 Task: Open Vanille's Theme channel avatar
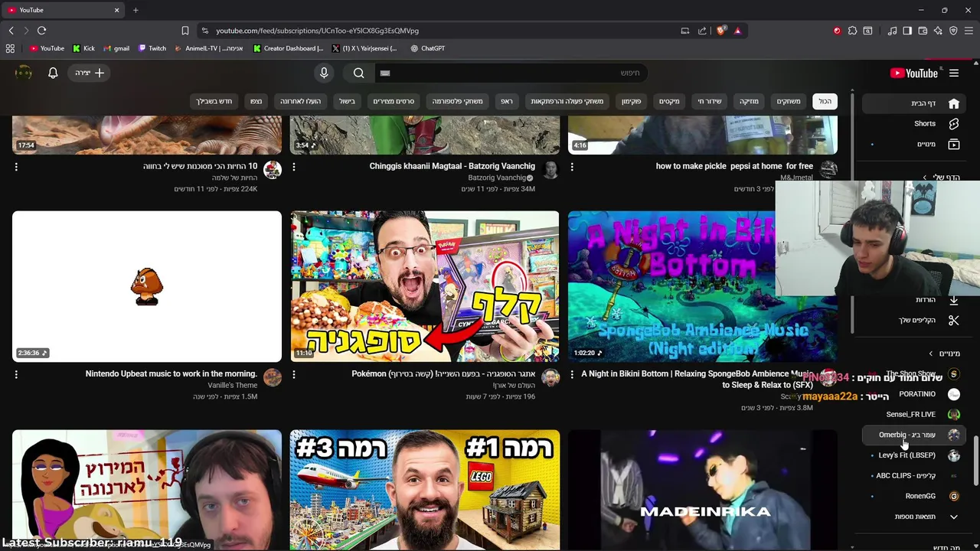[x=273, y=377]
